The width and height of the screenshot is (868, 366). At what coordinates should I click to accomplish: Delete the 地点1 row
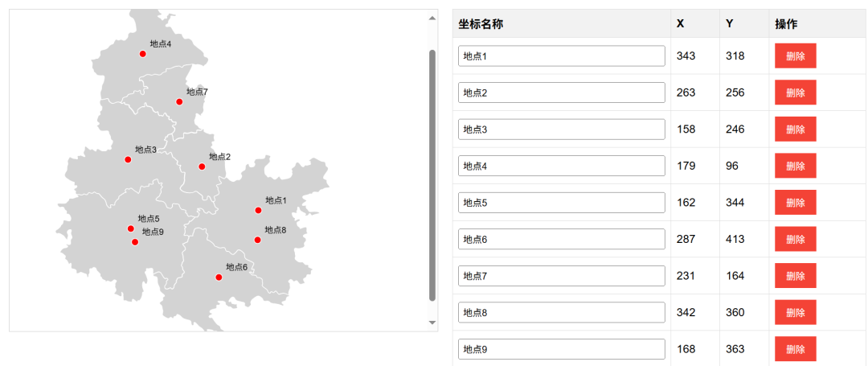(796, 56)
